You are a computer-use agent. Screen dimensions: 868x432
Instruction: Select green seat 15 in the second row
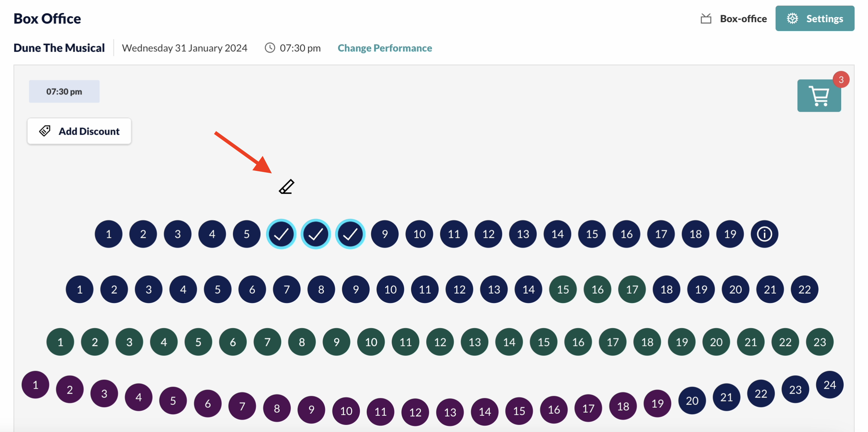point(563,289)
